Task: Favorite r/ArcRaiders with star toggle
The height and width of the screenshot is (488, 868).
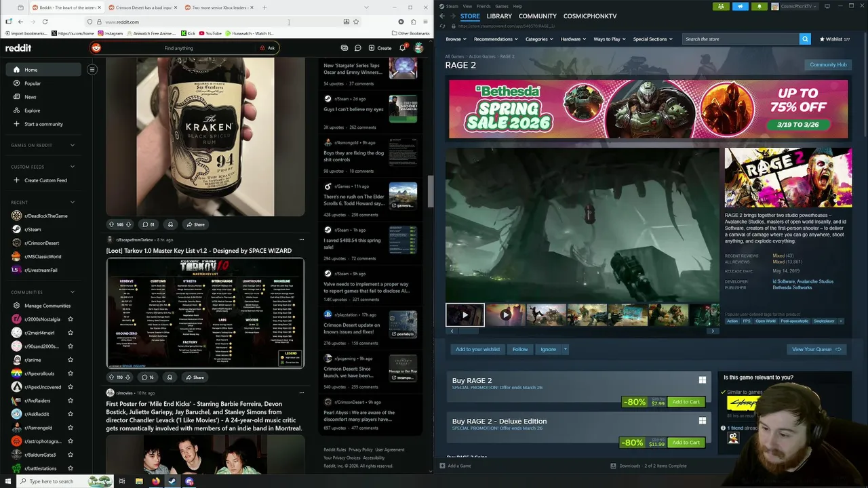Action: [71, 401]
